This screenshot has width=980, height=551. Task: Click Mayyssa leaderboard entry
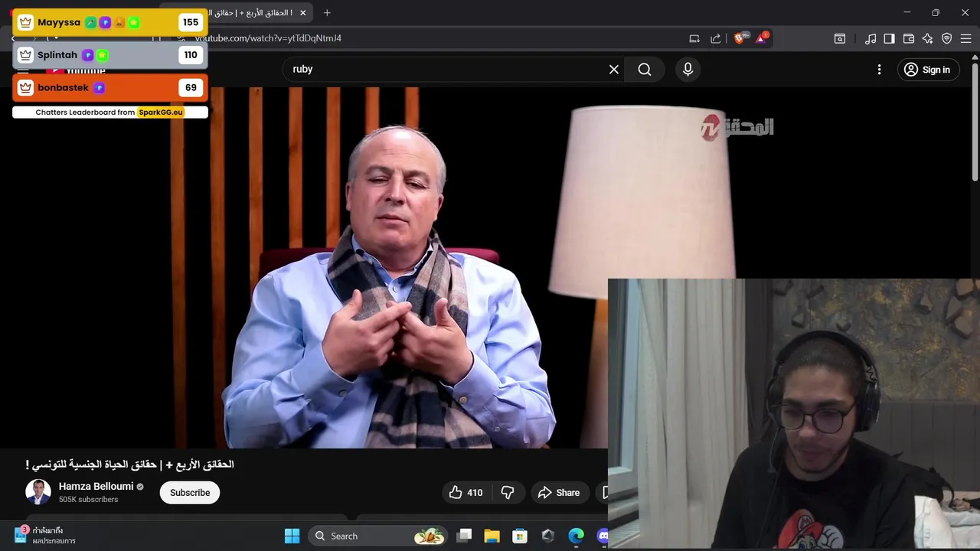tap(110, 23)
